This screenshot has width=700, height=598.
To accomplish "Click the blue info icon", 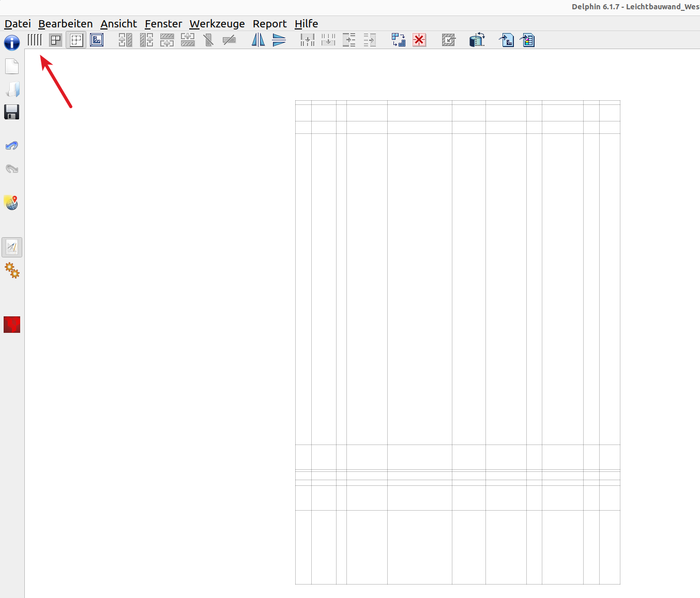I will [x=12, y=42].
